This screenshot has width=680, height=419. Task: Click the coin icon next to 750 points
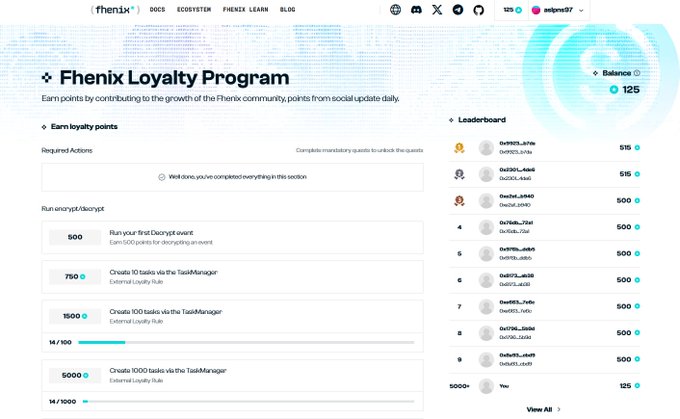[82, 277]
